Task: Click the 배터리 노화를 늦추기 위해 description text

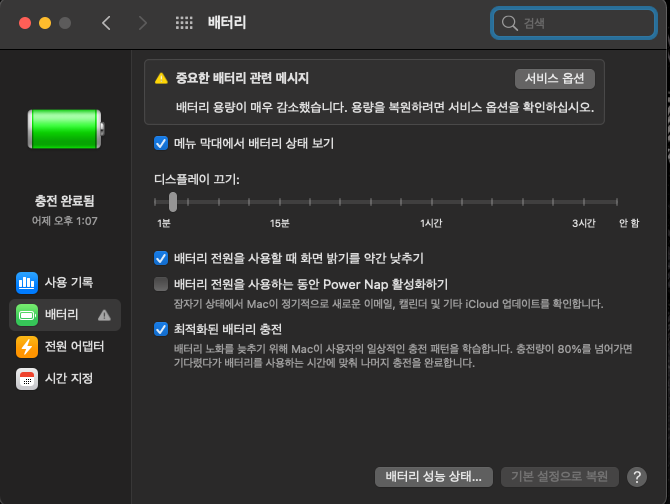Action: 403,356
